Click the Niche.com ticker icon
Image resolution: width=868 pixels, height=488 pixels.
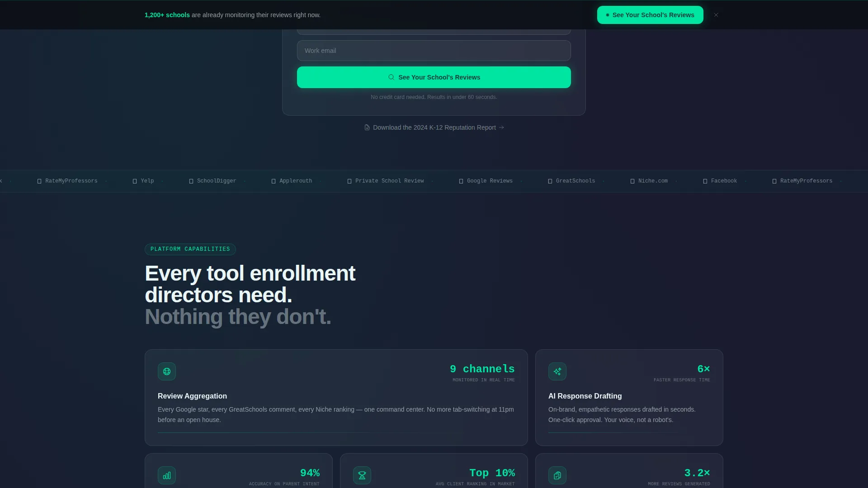point(632,181)
